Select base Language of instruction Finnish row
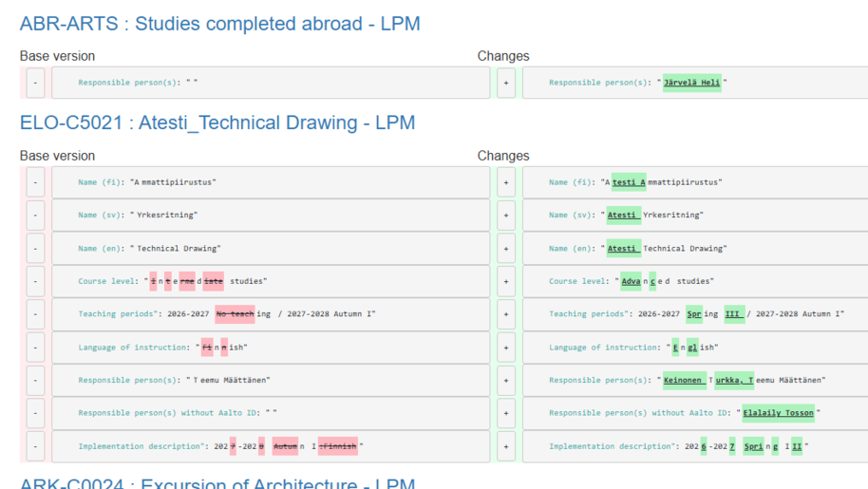 271,348
